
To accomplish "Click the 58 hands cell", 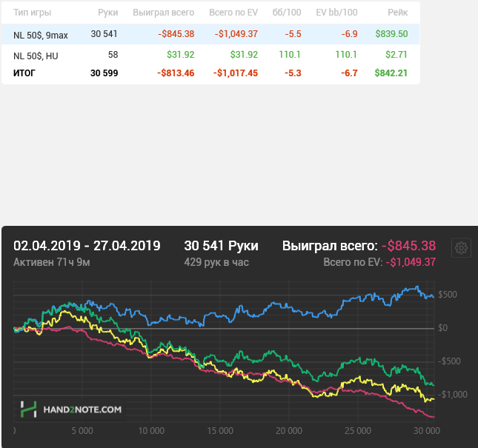I will 113,55.
